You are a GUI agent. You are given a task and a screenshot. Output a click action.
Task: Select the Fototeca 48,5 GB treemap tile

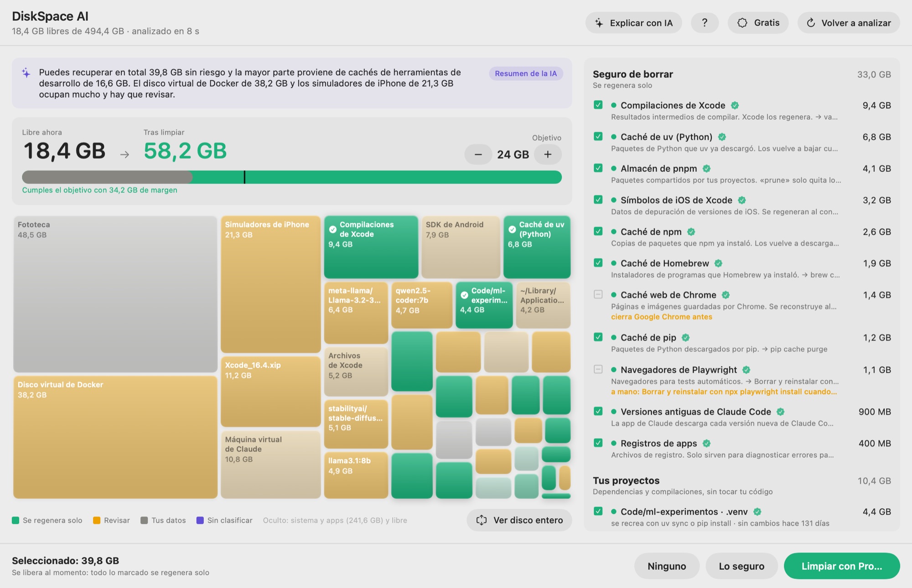[115, 294]
